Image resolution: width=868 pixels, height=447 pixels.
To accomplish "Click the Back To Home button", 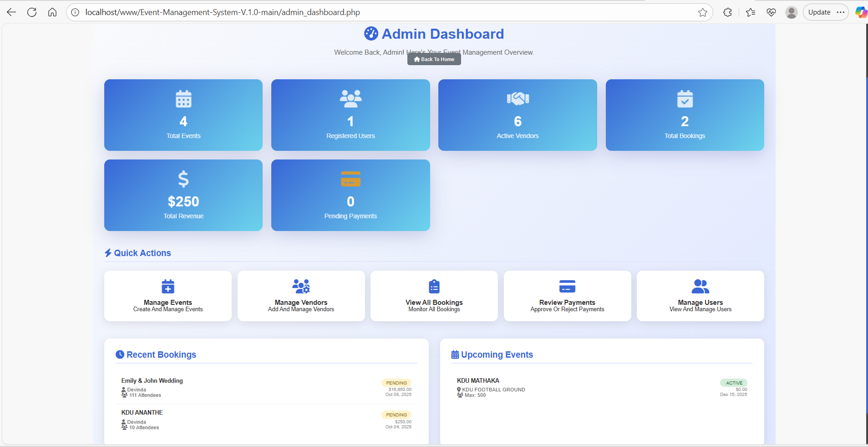I will click(434, 59).
